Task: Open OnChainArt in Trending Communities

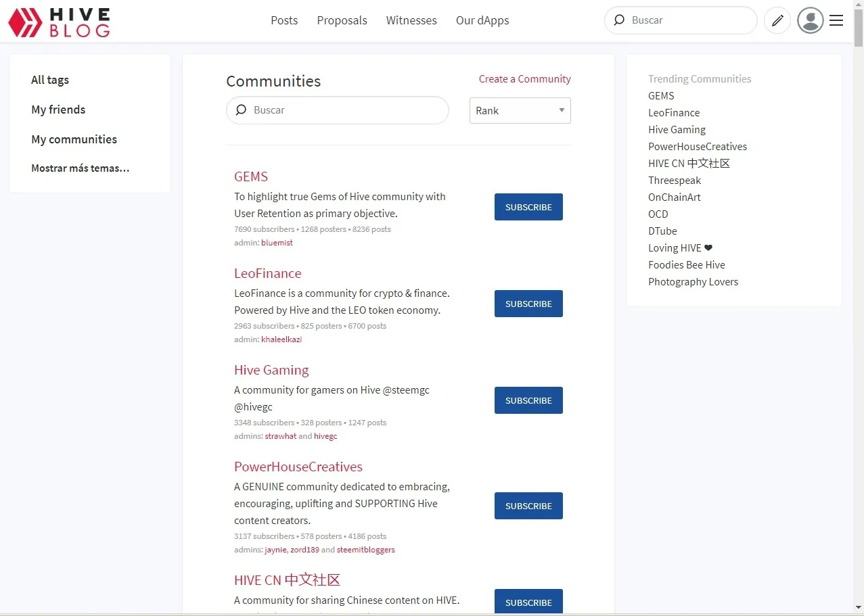Action: click(675, 197)
